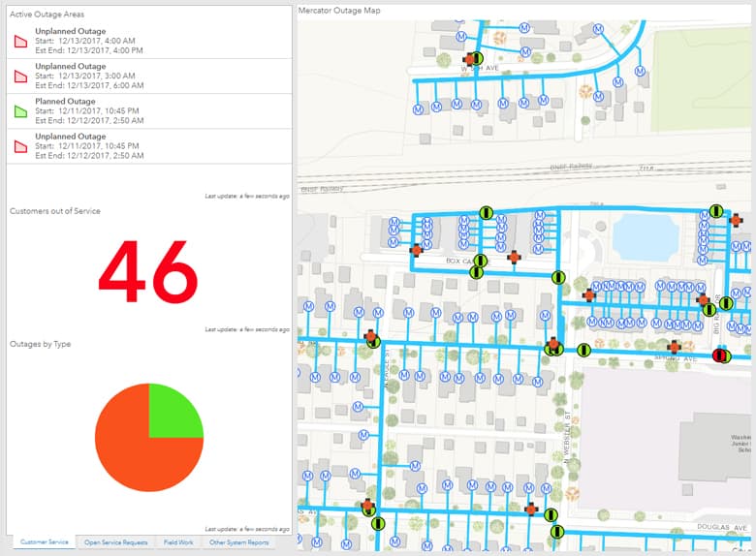Click green switch marker at top of map

pos(477,59)
